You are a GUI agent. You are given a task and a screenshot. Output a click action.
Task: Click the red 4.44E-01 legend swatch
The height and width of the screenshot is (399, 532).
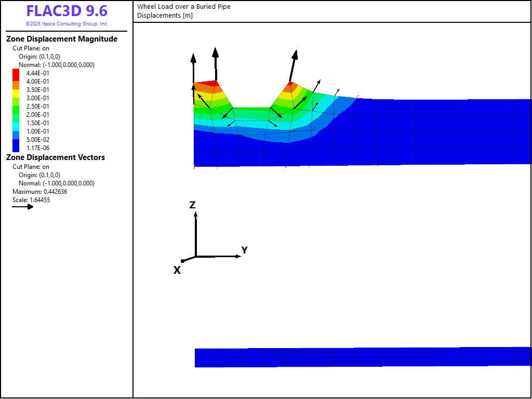click(16, 73)
